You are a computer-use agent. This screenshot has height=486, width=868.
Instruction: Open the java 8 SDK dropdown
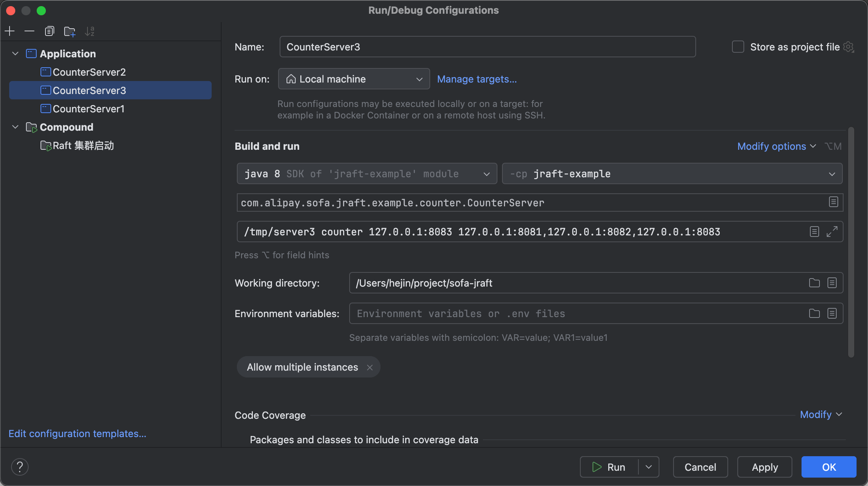point(367,174)
